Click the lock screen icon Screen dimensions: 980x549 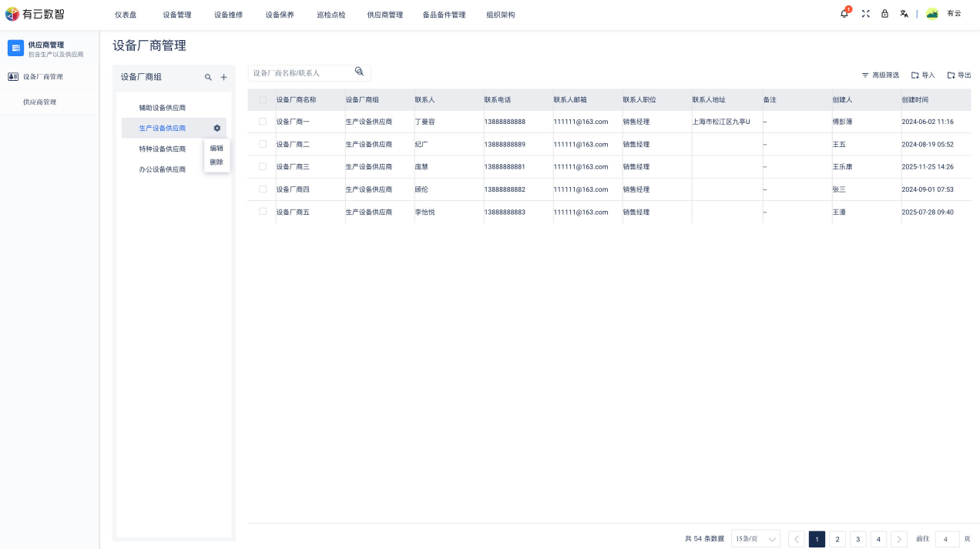(884, 14)
